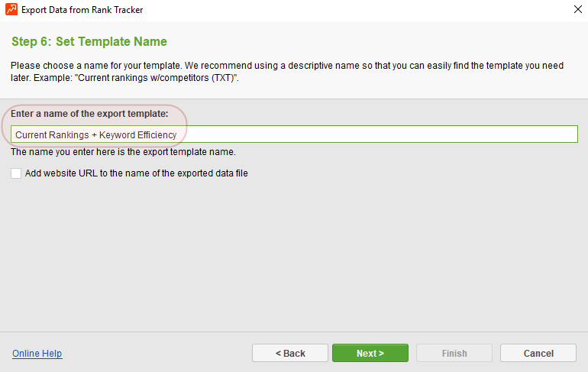Cancel the export wizard

pyautogui.click(x=538, y=353)
